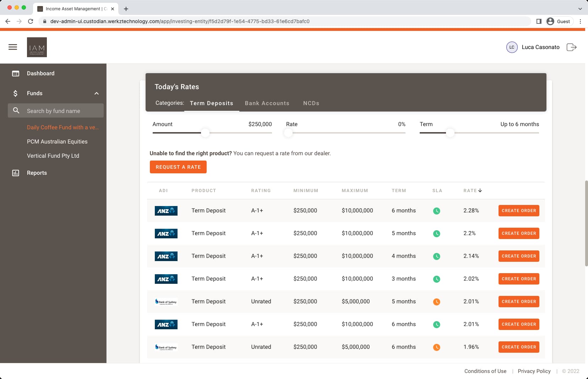
Task: Select the Dashboard sidebar icon
Action: click(x=16, y=73)
